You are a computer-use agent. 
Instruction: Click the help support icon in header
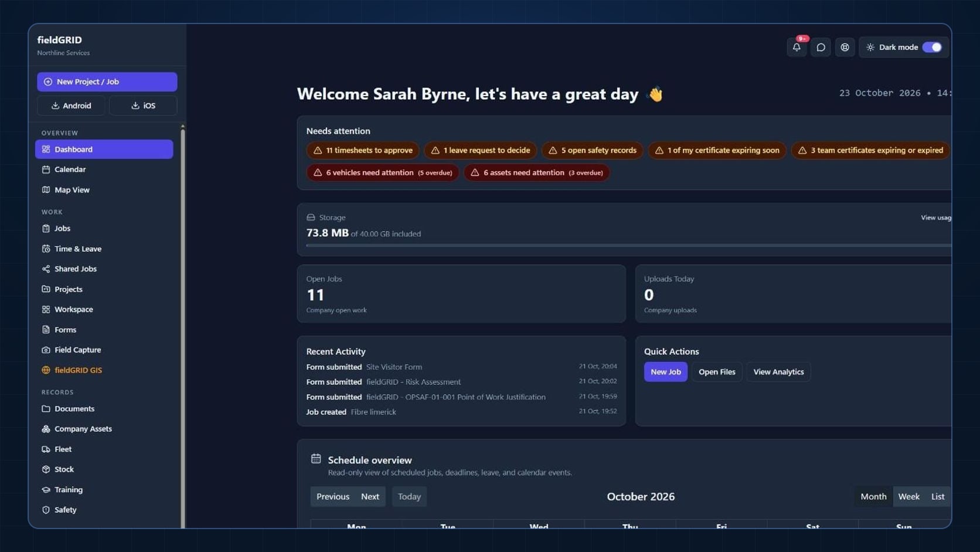[x=845, y=48]
